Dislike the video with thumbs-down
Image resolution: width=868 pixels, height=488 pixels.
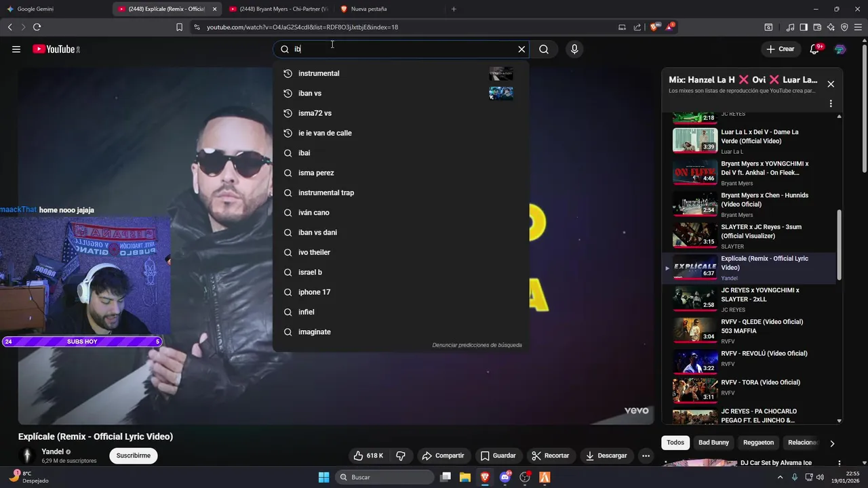click(x=401, y=455)
